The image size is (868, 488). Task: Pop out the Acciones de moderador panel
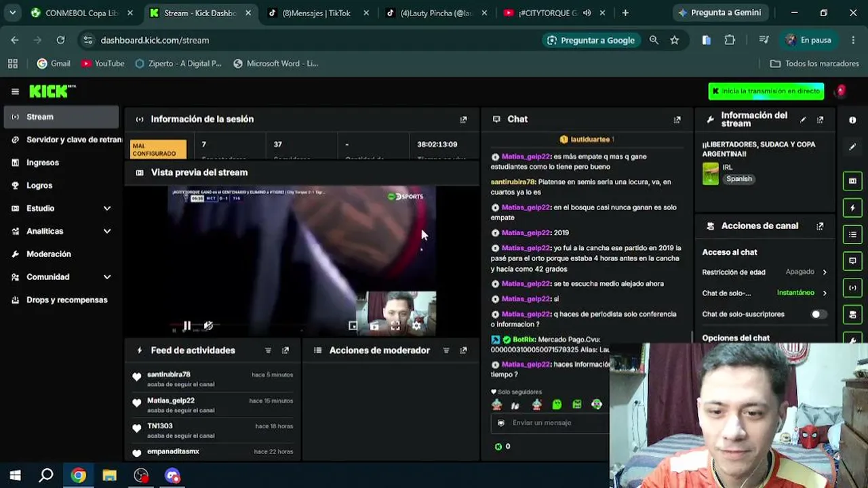pos(463,350)
